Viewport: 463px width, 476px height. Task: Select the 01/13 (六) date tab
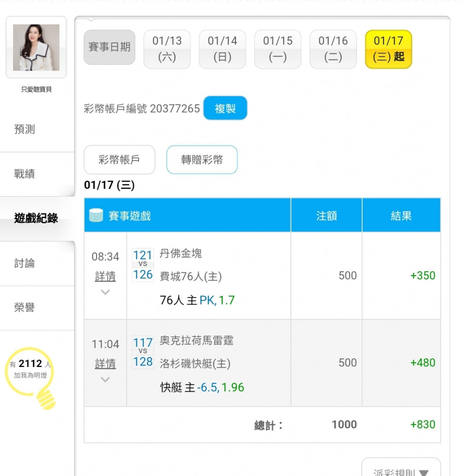(167, 49)
